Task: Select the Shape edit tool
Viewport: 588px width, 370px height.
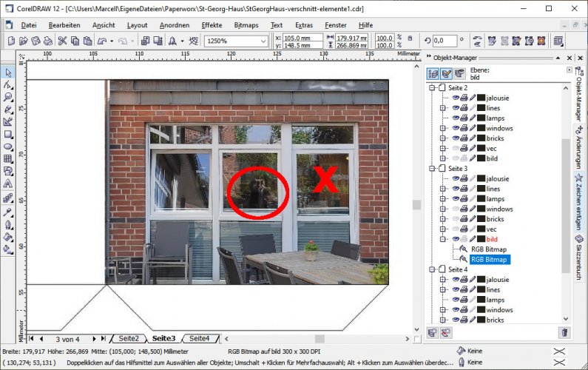Action: pyautogui.click(x=8, y=85)
